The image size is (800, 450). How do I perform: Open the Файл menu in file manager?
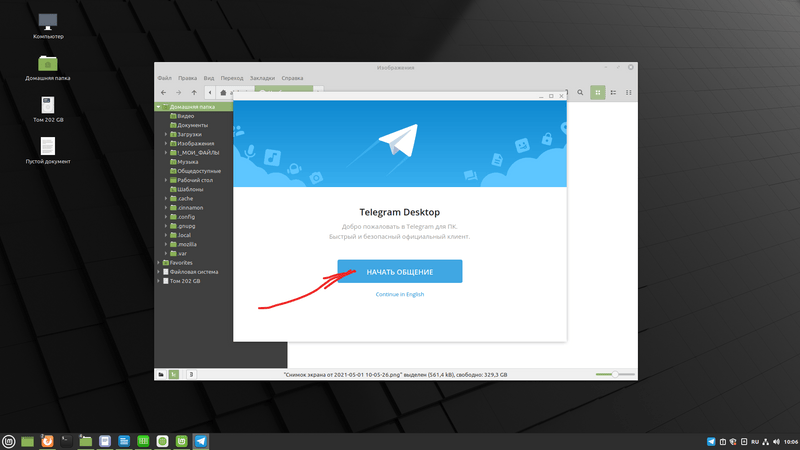tap(164, 78)
